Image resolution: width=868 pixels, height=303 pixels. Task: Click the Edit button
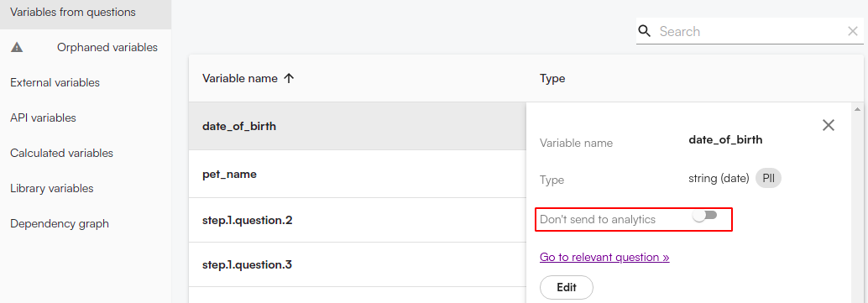(567, 288)
